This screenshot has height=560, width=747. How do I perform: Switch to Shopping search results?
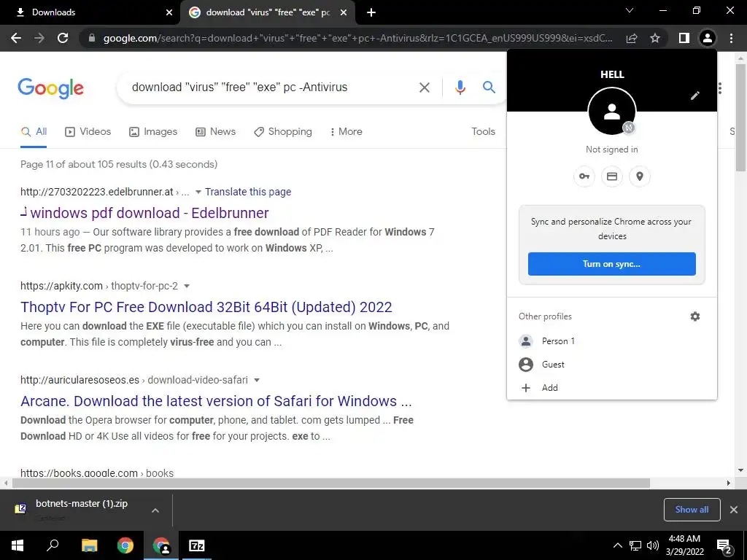click(283, 132)
